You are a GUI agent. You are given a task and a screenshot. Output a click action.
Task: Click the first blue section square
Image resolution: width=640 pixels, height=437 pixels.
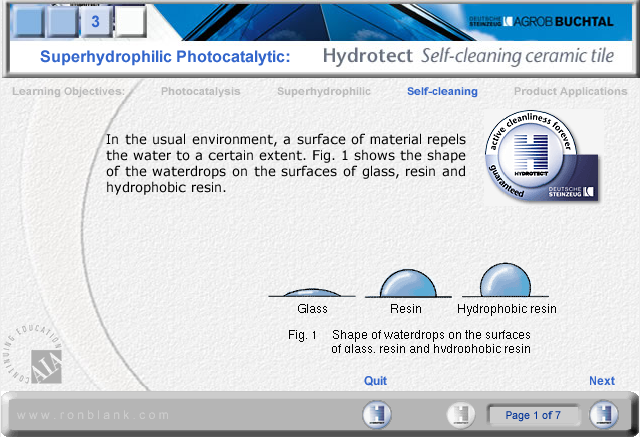27,21
